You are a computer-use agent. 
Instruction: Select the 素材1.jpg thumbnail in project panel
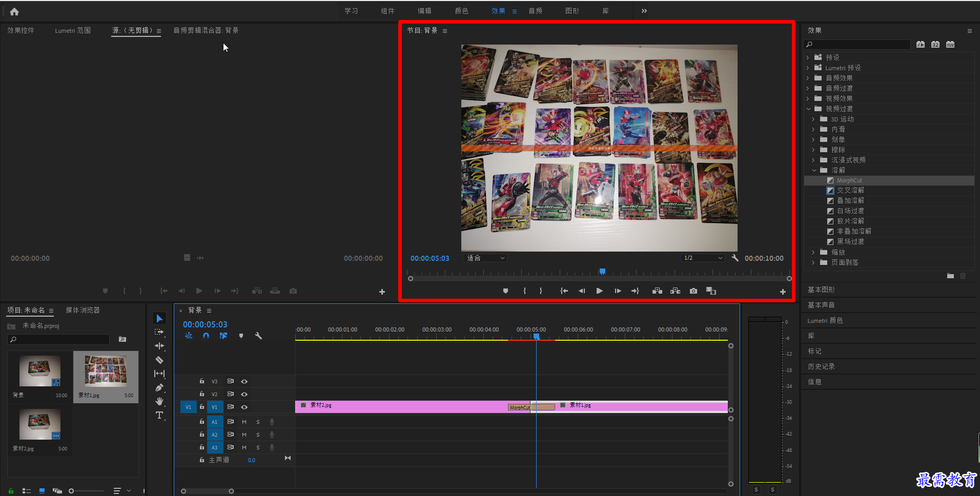pyautogui.click(x=106, y=372)
